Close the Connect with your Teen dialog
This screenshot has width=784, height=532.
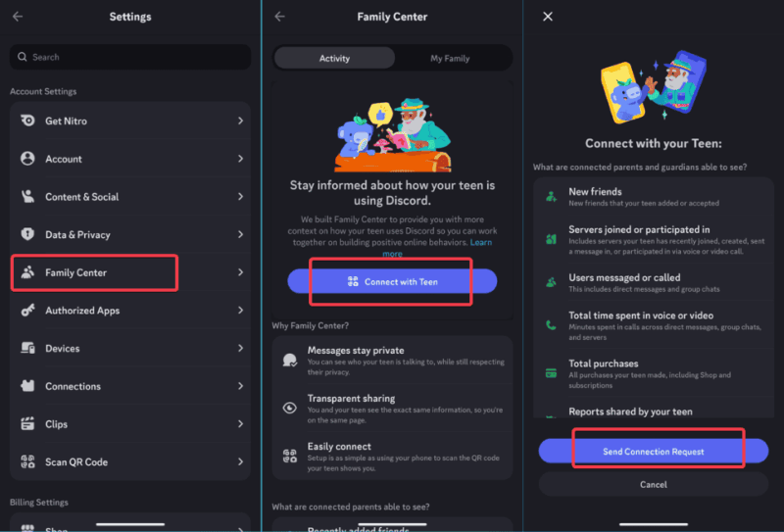click(x=548, y=17)
